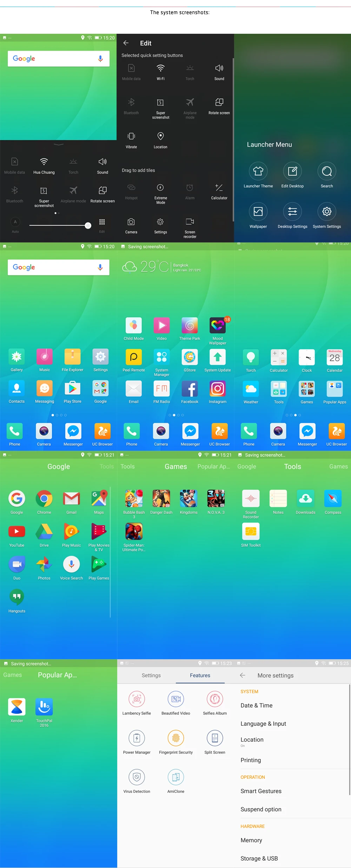Switch to the Features tab
The image size is (351, 868).
pyautogui.click(x=200, y=675)
